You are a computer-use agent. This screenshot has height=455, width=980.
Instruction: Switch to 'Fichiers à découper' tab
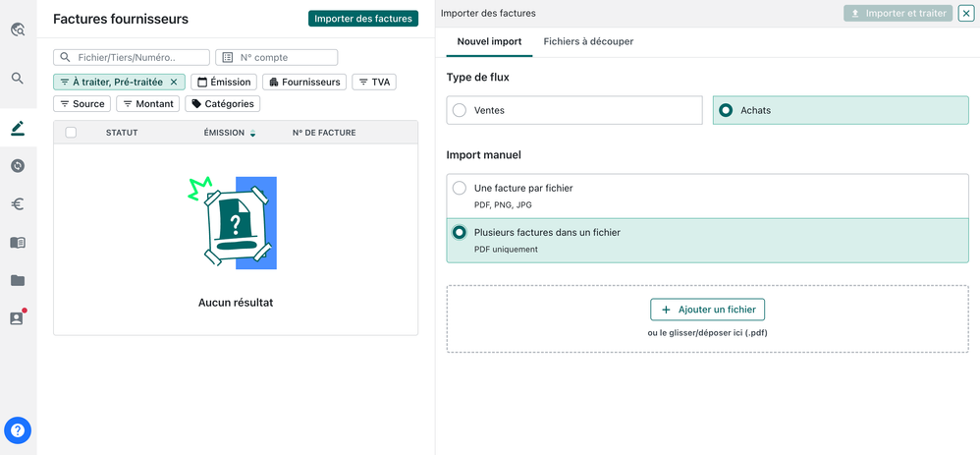click(588, 41)
